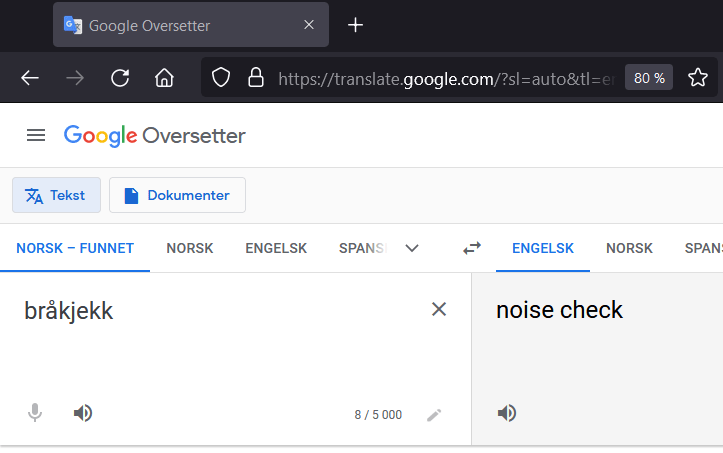Expand the source language list chevron
The image size is (723, 453).
click(411, 249)
